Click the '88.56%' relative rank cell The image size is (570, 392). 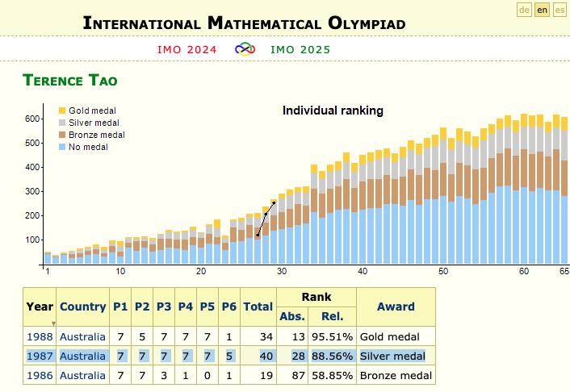[333, 356]
